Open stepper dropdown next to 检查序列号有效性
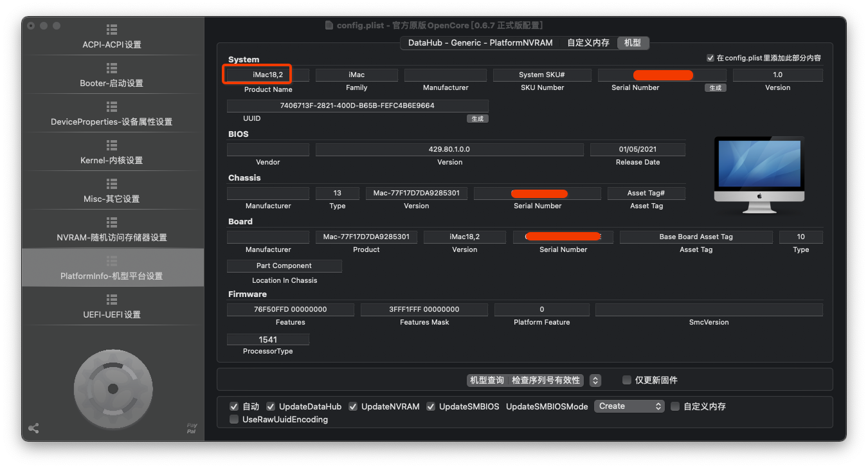The image size is (868, 468). click(x=595, y=381)
